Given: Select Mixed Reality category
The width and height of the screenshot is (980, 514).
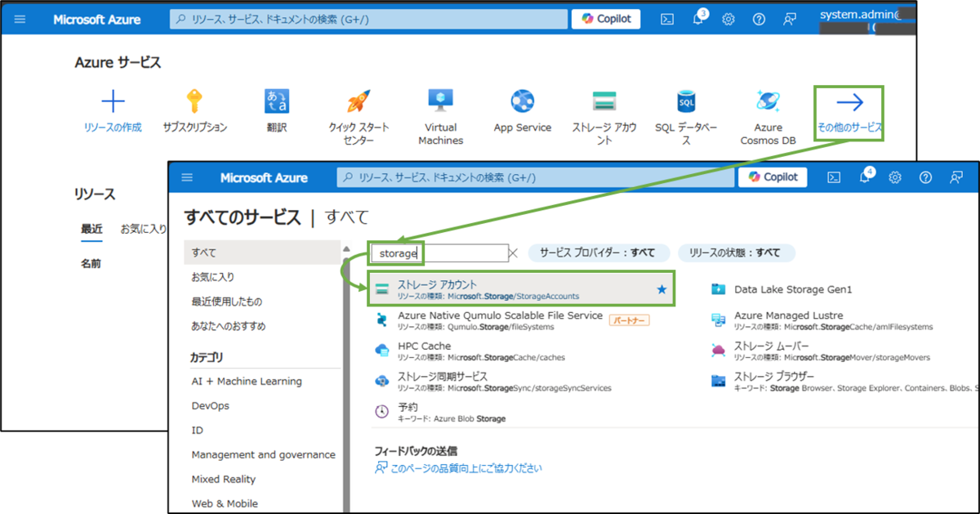Looking at the screenshot, I should [224, 480].
